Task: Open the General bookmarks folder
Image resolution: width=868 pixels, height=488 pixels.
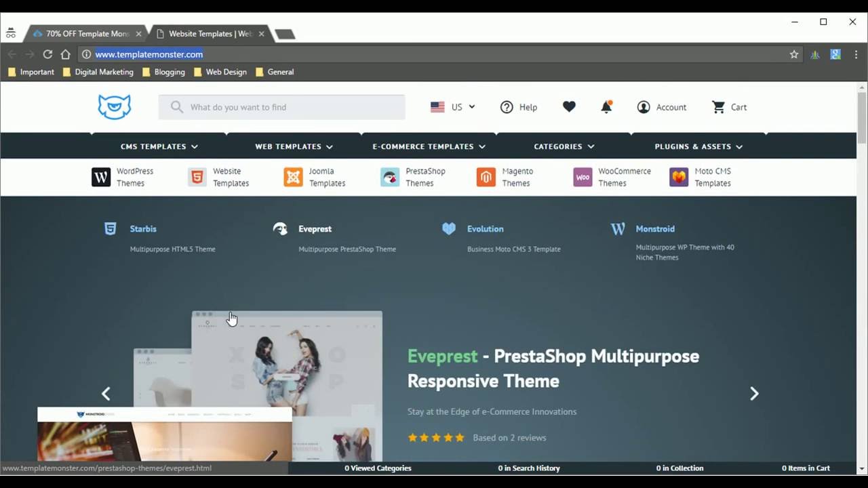Action: [x=275, y=72]
